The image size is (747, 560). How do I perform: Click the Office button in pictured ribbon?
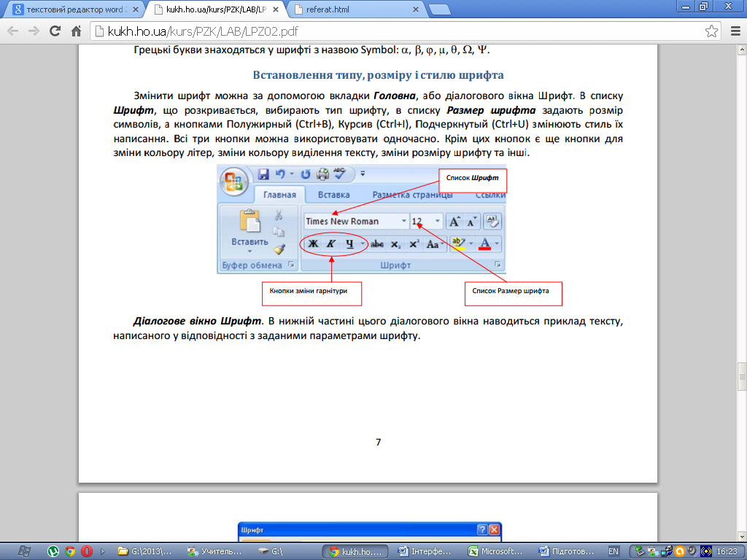[234, 182]
